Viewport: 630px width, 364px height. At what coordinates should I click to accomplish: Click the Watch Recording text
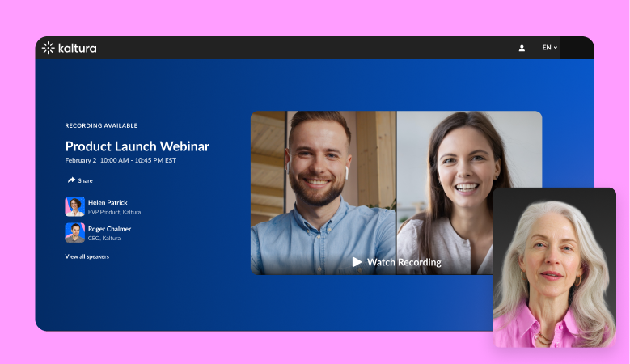pos(404,262)
